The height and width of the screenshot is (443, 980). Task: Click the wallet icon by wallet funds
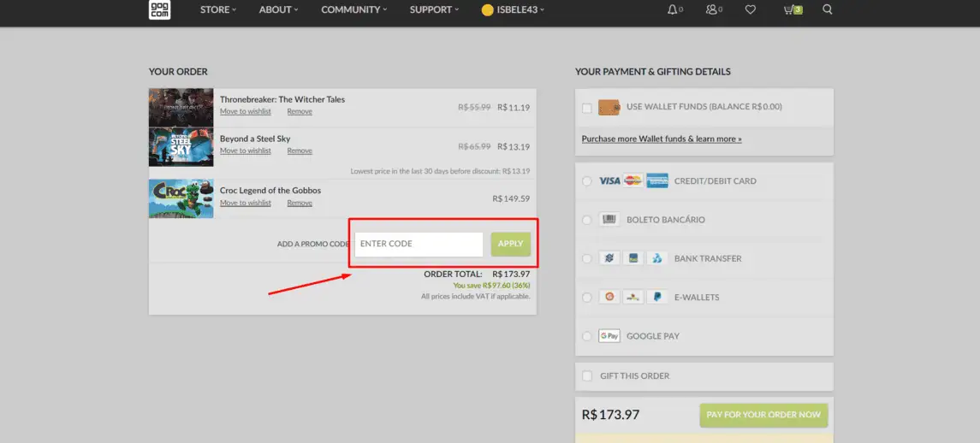pyautogui.click(x=609, y=108)
